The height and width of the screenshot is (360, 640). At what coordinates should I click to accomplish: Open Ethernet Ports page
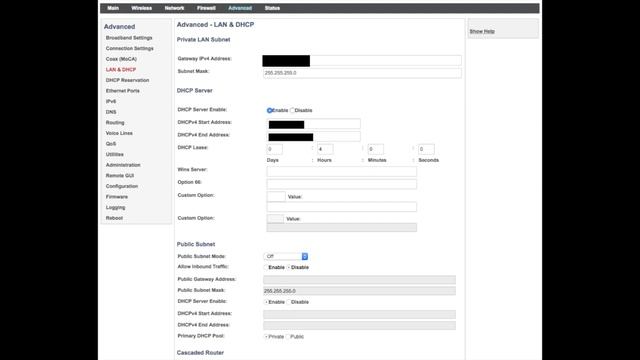click(x=122, y=91)
